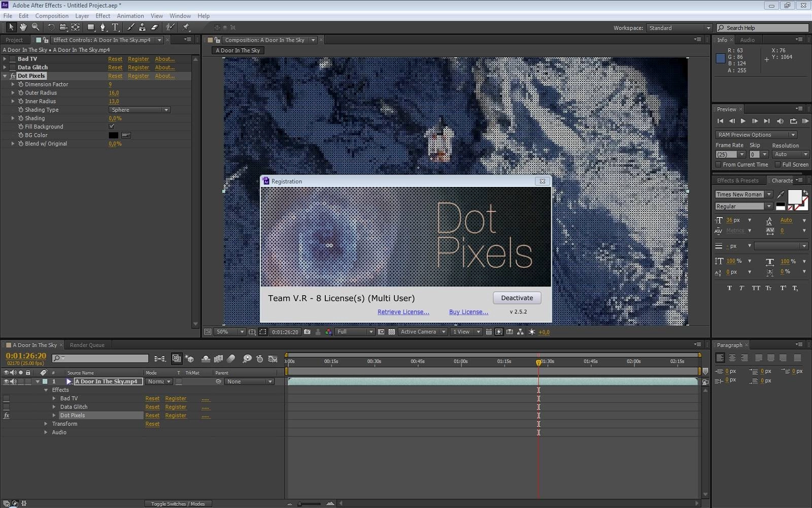Click the timeline zoom slider handle
812x508 pixels.
click(299, 504)
